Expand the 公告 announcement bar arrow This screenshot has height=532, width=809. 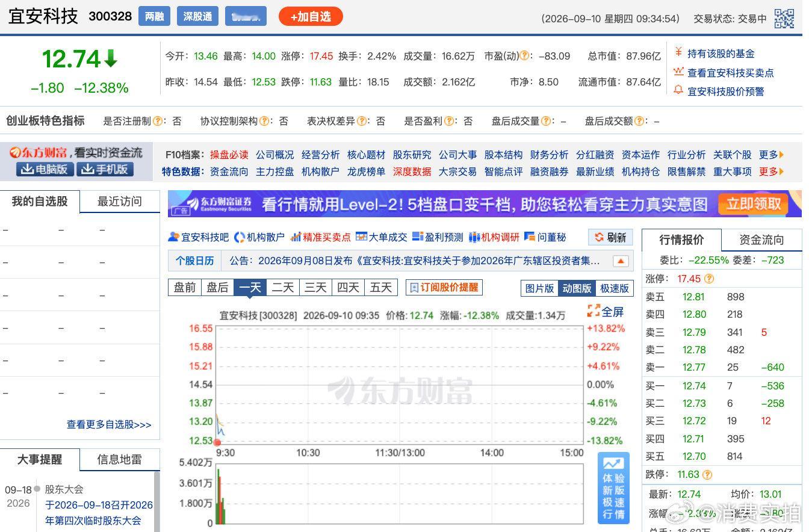621,261
